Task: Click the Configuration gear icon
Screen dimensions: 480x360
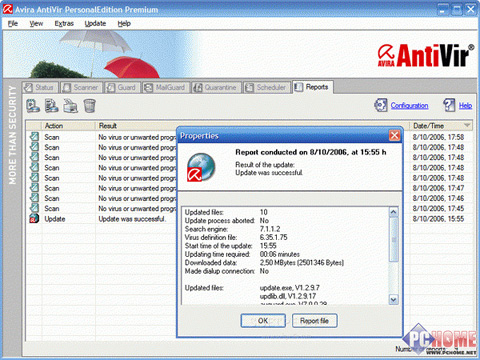Action: [x=381, y=105]
